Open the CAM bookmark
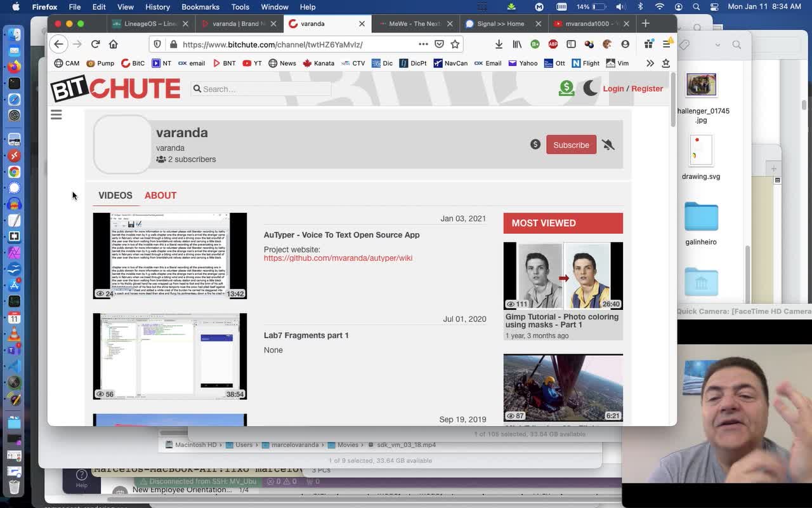Viewport: 812px width, 508px height. (67, 63)
